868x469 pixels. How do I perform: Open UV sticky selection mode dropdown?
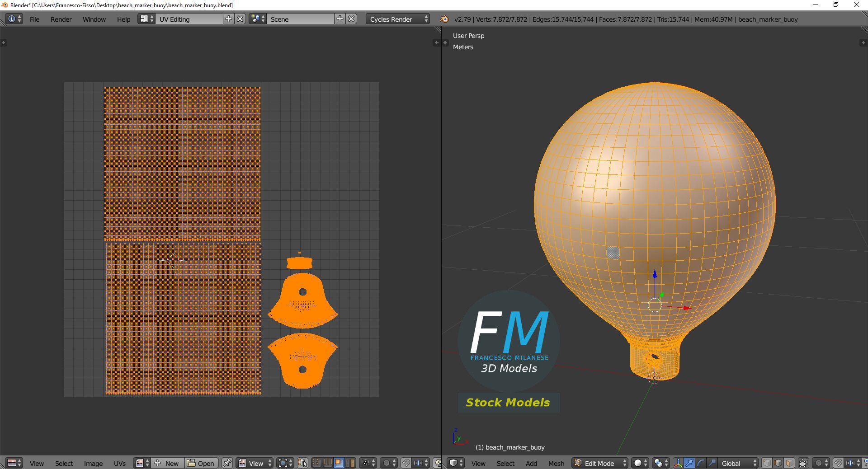point(368,463)
